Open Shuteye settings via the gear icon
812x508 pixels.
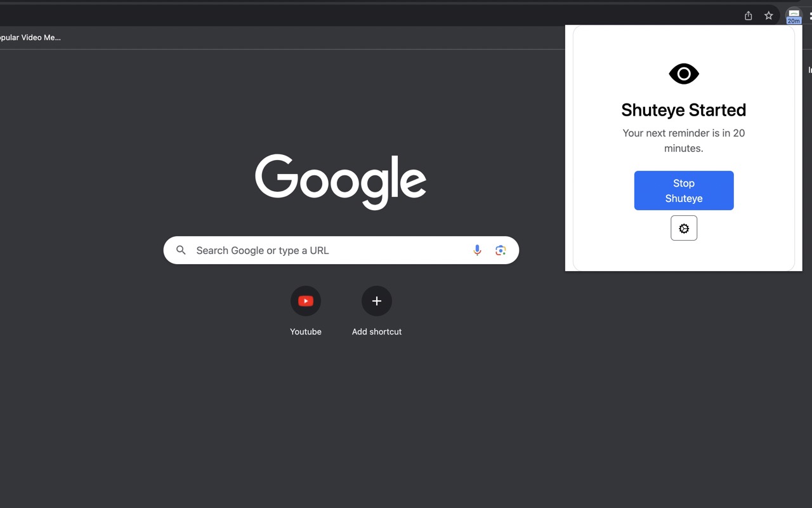(684, 228)
